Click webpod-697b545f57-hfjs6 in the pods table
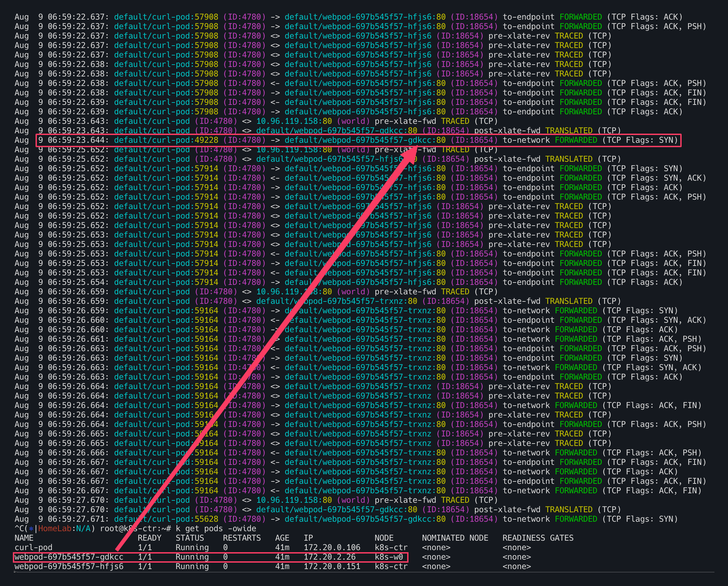 tap(69, 566)
